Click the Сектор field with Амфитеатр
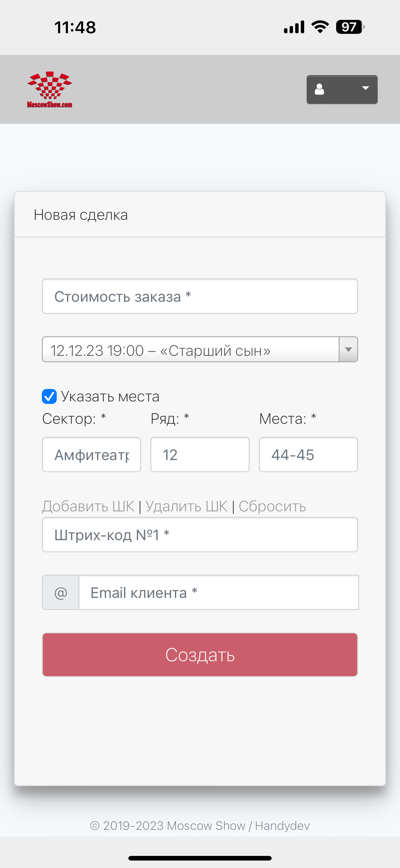Image resolution: width=400 pixels, height=868 pixels. (x=91, y=454)
